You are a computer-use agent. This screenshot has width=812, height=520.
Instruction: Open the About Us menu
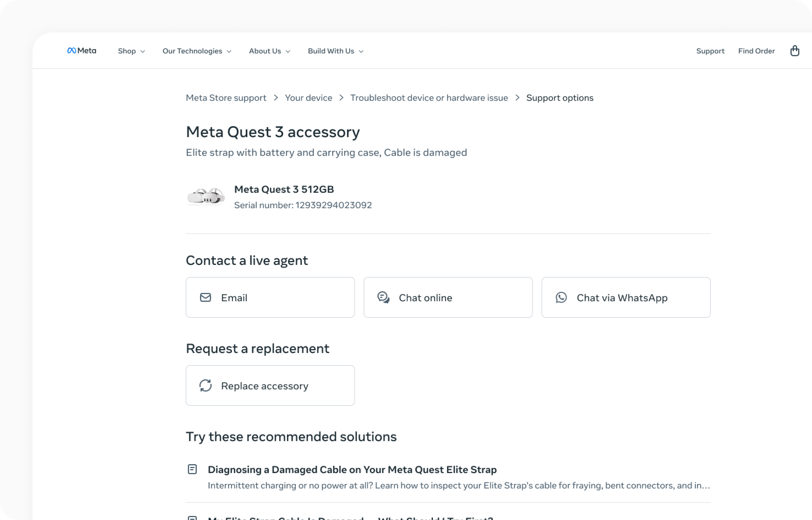269,51
